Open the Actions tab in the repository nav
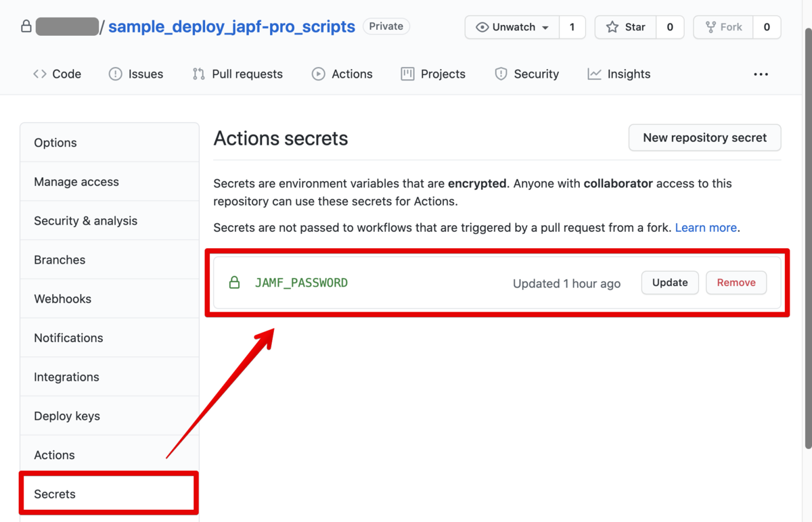This screenshot has height=522, width=812. click(x=342, y=74)
